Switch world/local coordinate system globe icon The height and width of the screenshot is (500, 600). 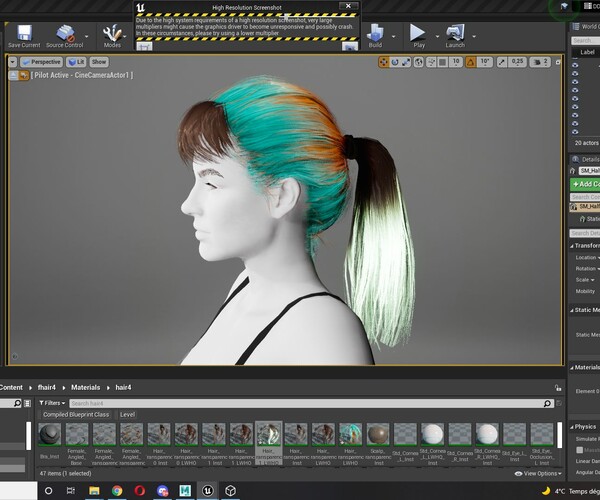(x=419, y=62)
